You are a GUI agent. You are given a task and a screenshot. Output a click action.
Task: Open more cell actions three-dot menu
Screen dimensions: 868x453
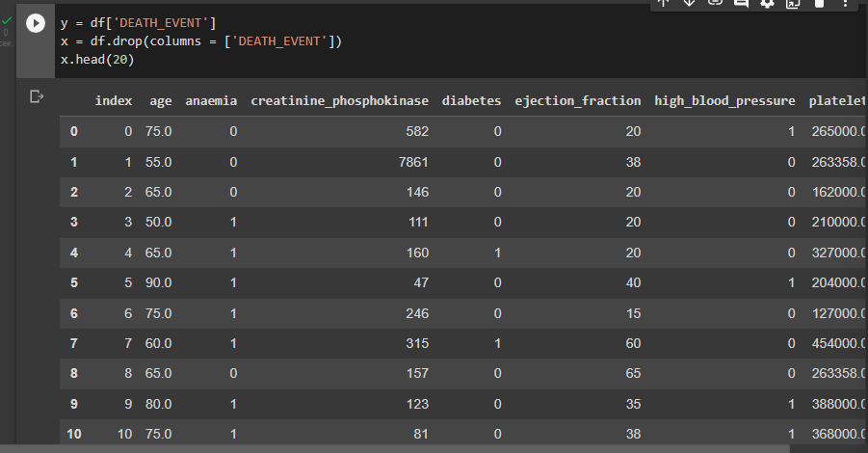845,3
